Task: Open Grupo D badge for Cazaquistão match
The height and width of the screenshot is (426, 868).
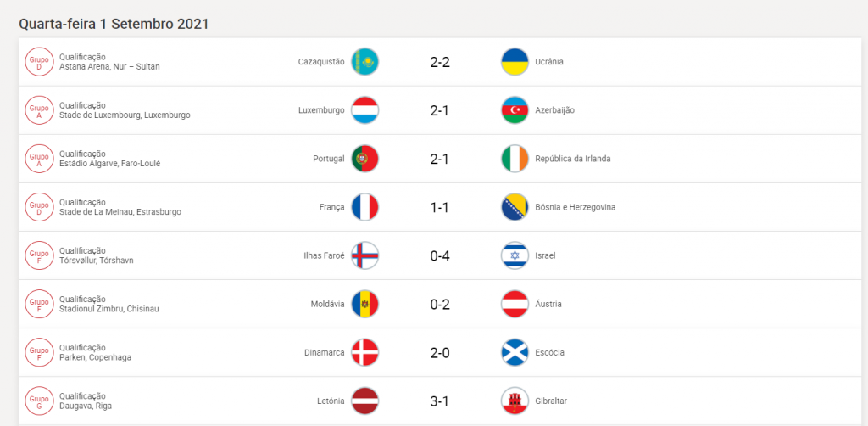Action: coord(39,62)
